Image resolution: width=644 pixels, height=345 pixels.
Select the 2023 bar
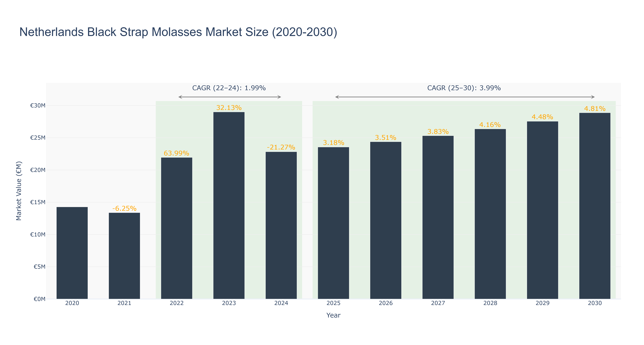[x=229, y=205]
